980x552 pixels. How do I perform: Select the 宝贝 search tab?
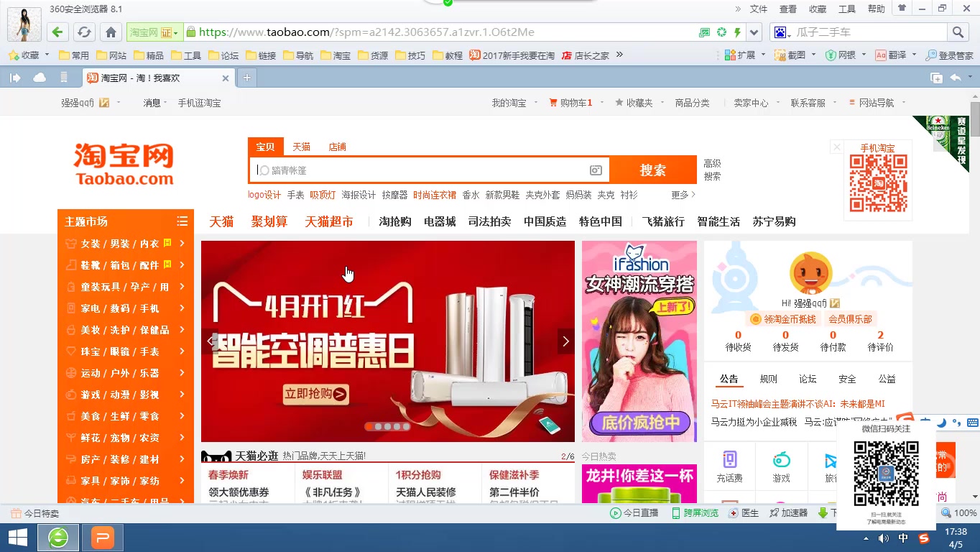tap(265, 147)
